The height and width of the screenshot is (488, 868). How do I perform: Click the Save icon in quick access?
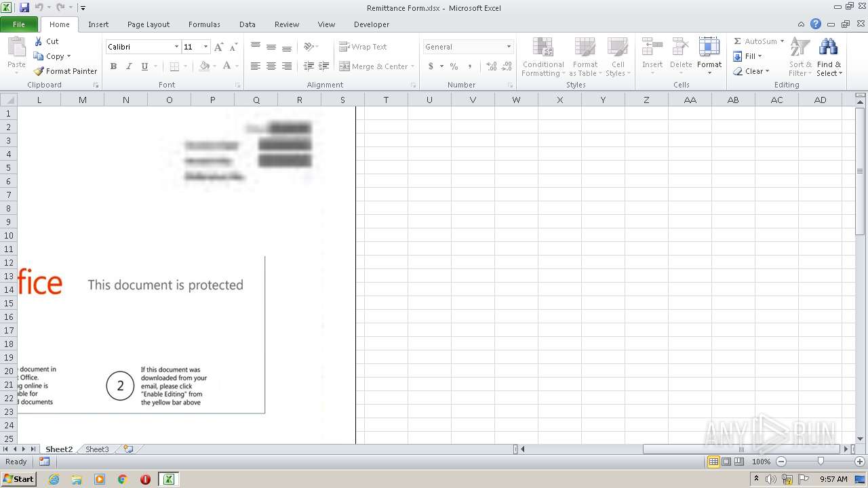(24, 7)
